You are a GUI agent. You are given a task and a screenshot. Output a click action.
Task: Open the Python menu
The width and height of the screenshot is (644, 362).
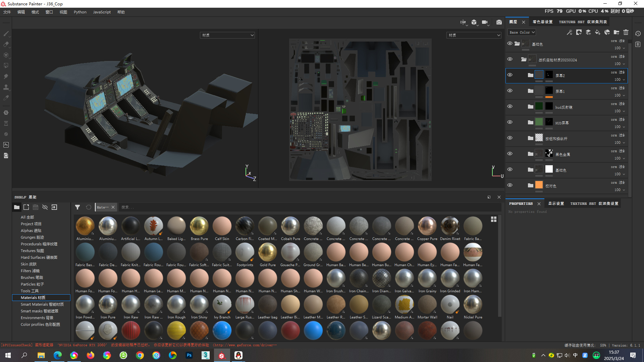click(x=80, y=12)
